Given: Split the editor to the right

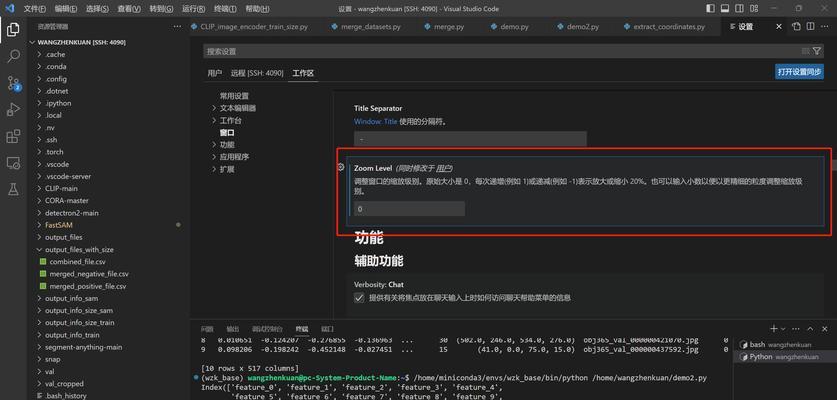Looking at the screenshot, I should pos(810,27).
